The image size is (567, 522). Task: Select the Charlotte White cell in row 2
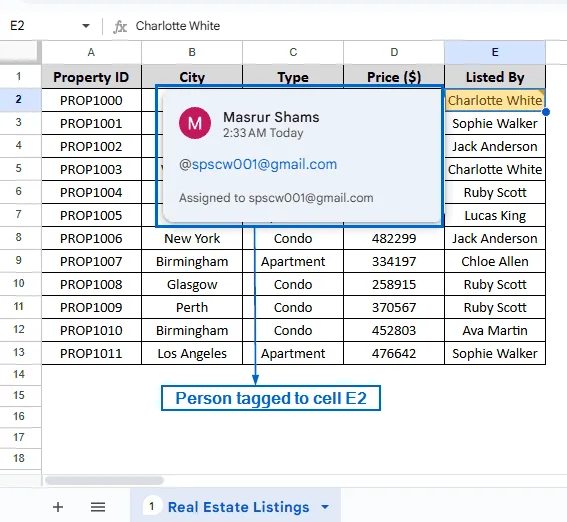click(x=495, y=100)
